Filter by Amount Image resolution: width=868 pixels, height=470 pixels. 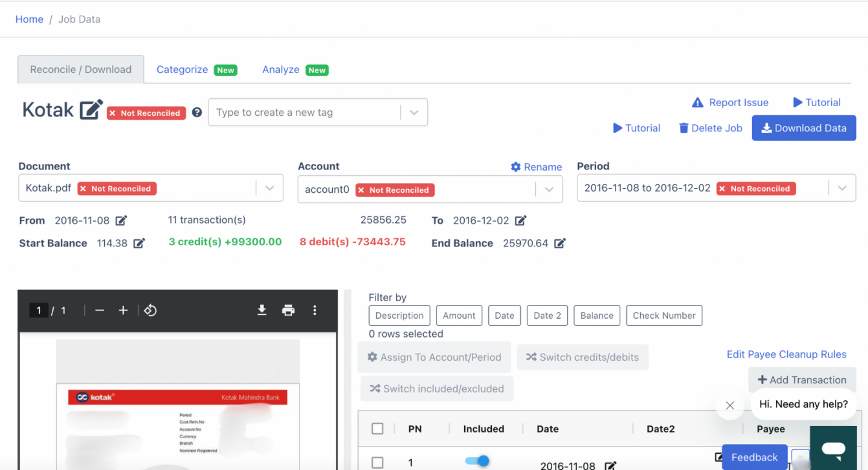pyautogui.click(x=459, y=315)
